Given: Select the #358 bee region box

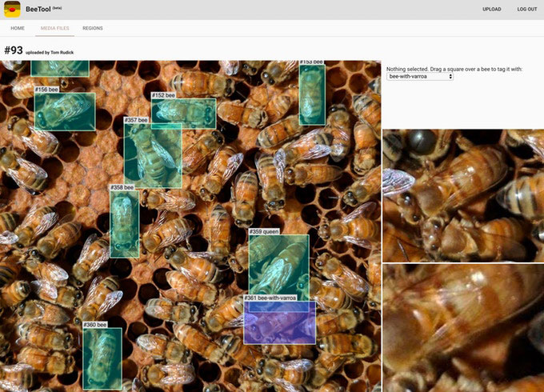Looking at the screenshot, I should pos(125,224).
